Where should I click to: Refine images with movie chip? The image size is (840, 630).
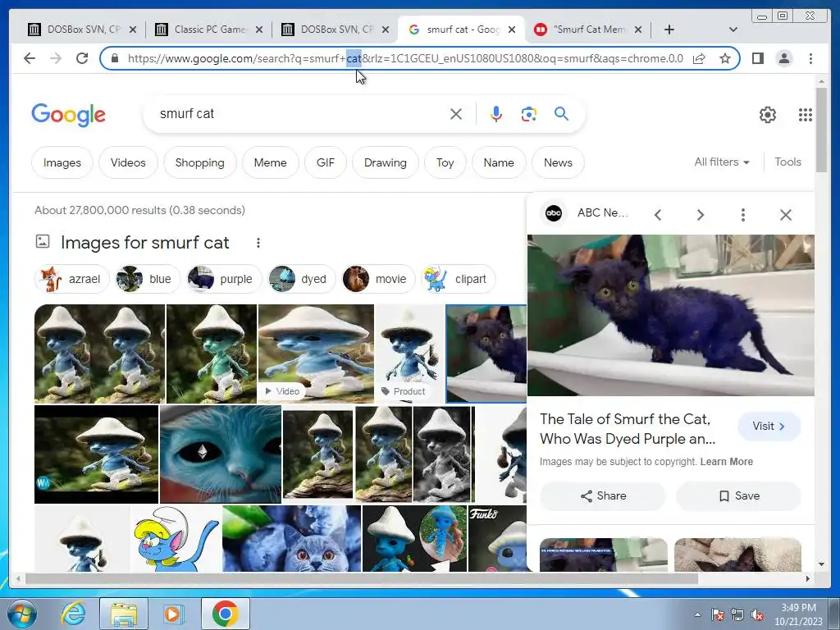378,279
